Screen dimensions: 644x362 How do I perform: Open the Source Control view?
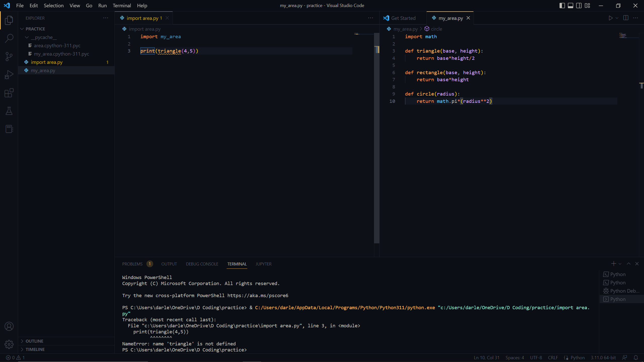(9, 57)
